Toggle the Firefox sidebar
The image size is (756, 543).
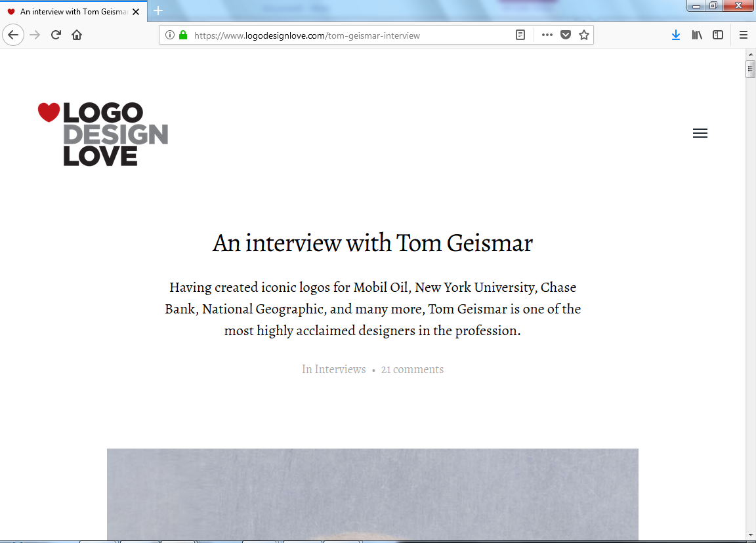[718, 35]
